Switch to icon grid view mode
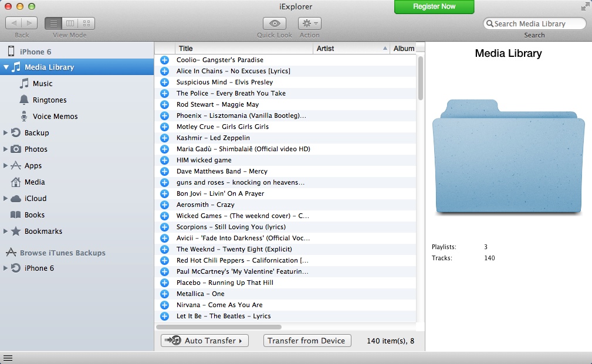The width and height of the screenshot is (592, 364). (86, 23)
